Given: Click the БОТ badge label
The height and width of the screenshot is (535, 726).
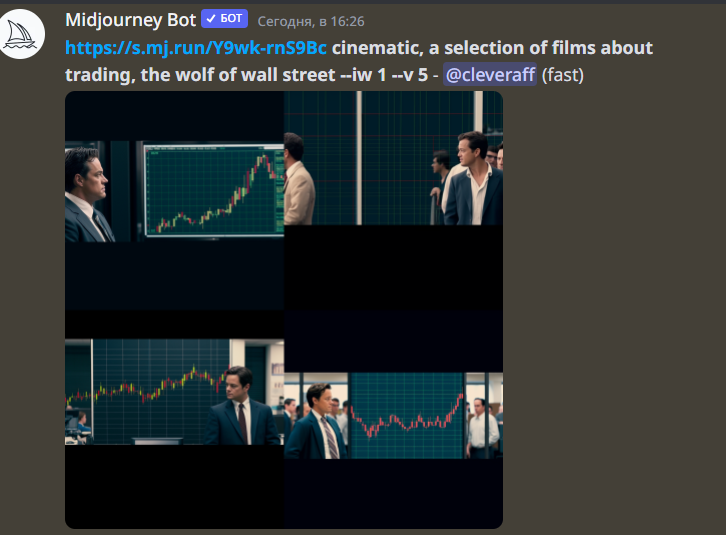Looking at the screenshot, I should [231, 19].
